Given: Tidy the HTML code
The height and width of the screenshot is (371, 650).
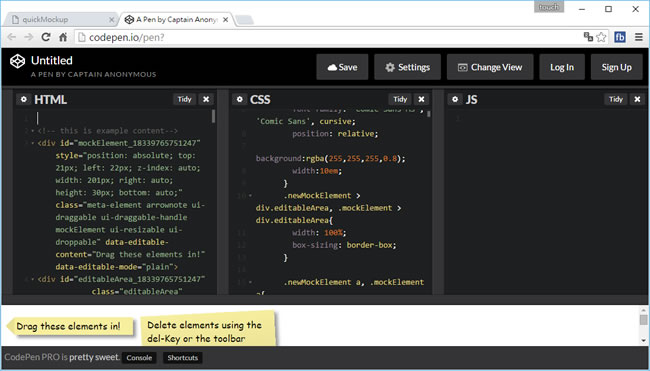Looking at the screenshot, I should tap(184, 99).
